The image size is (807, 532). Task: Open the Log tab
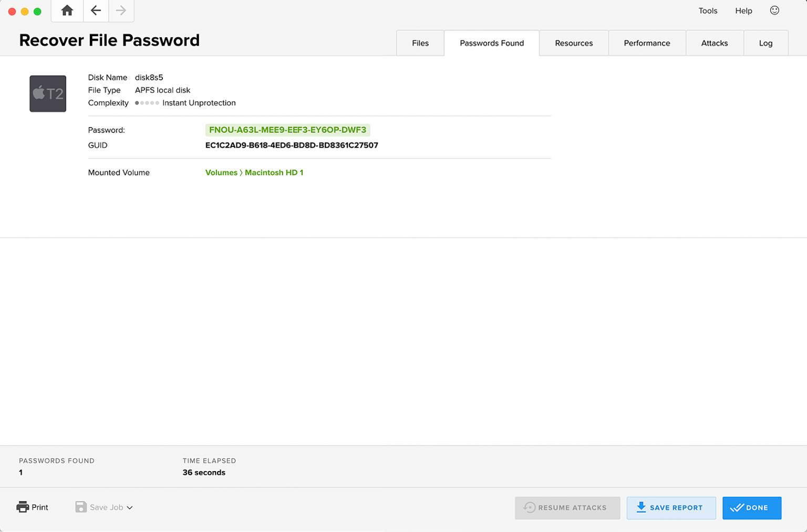click(x=765, y=43)
